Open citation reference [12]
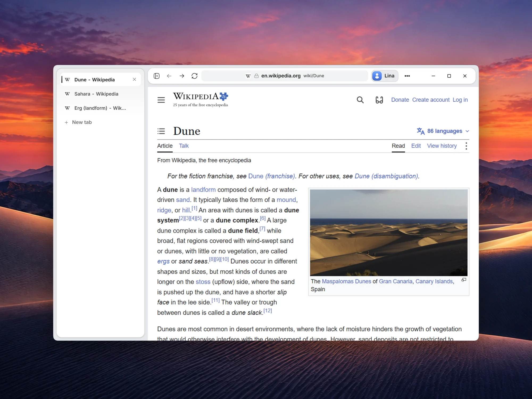Image resolution: width=532 pixels, height=399 pixels. 268,310
